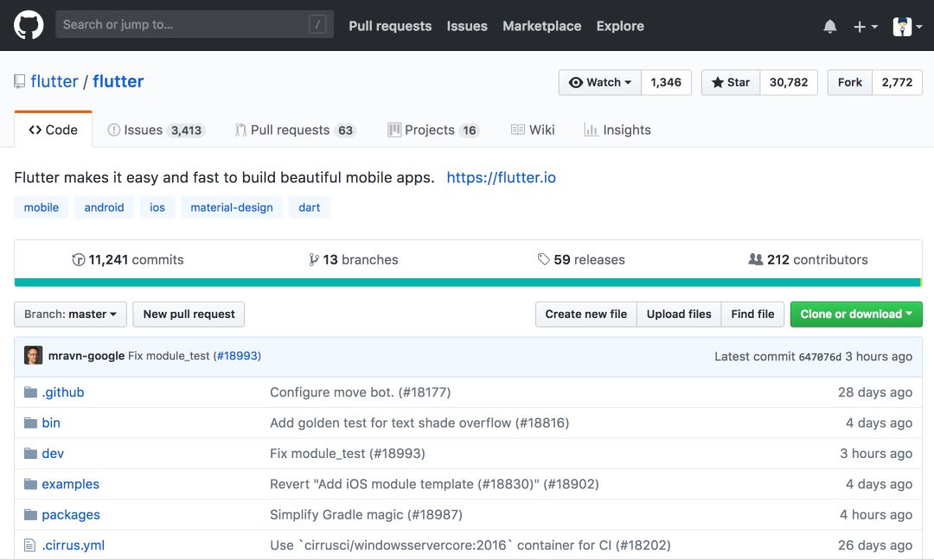Open commit message Revert Add iOS module template
The height and width of the screenshot is (560, 934).
[434, 484]
